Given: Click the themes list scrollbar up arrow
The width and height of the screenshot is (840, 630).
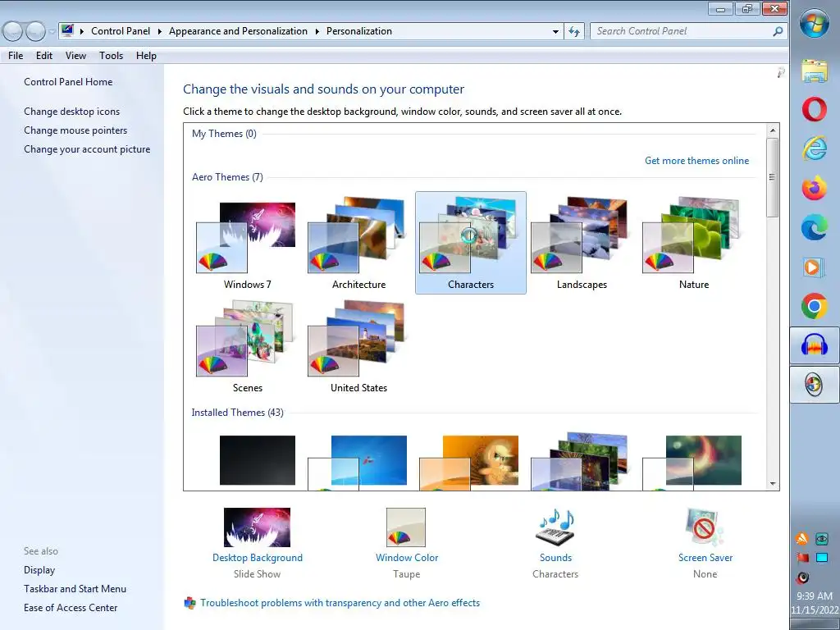Looking at the screenshot, I should (772, 130).
